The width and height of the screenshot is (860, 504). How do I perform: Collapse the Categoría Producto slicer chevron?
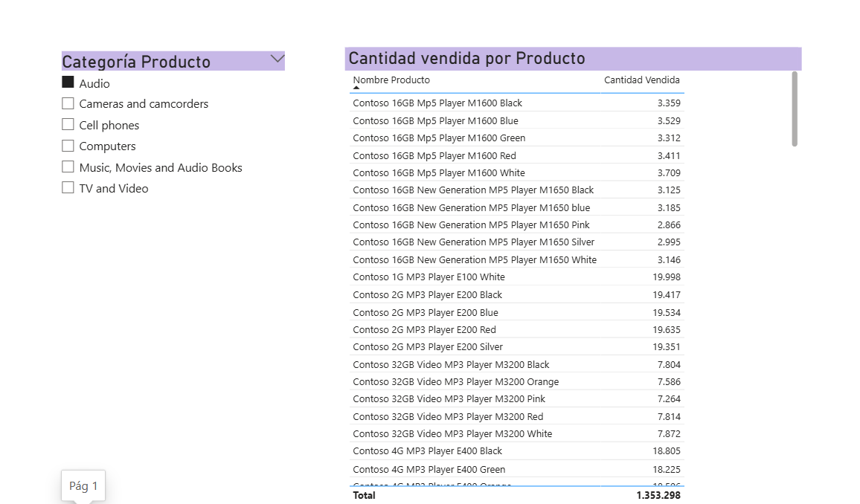[x=277, y=59]
